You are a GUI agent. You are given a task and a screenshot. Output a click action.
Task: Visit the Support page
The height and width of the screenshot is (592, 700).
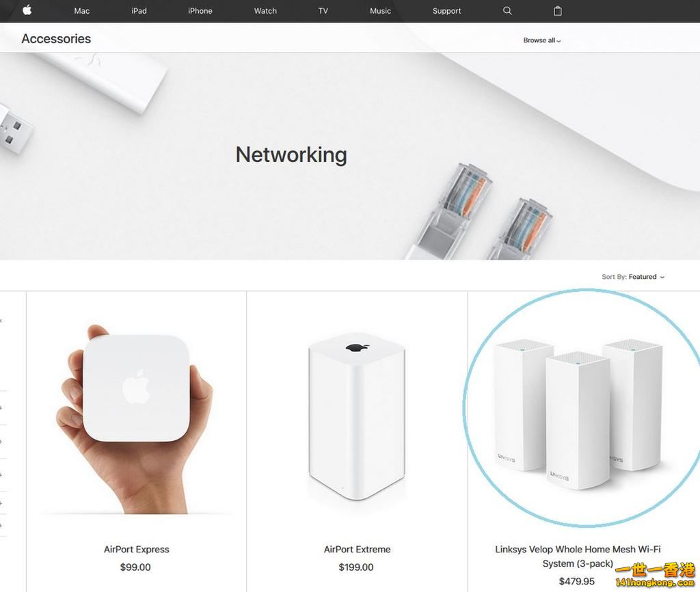[x=446, y=11]
